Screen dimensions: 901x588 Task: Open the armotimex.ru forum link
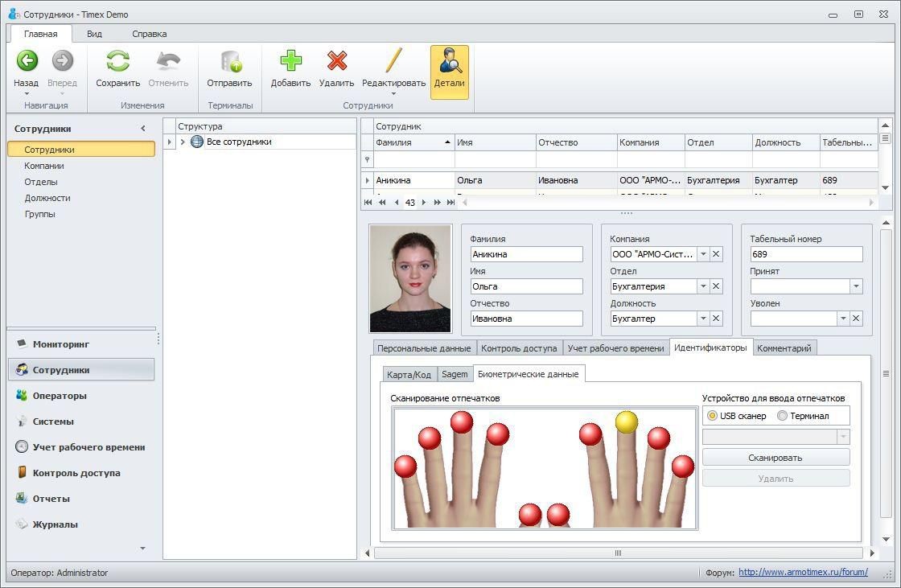pos(803,573)
